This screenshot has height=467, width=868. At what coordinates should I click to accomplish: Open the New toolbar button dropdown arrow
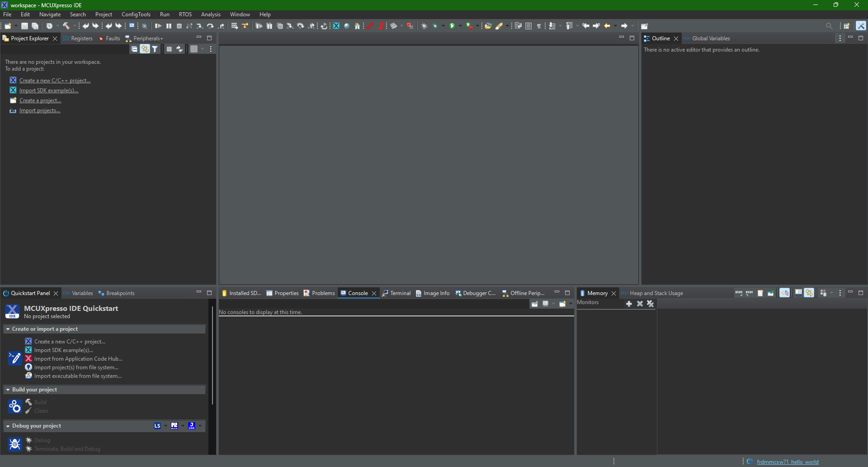[16, 26]
